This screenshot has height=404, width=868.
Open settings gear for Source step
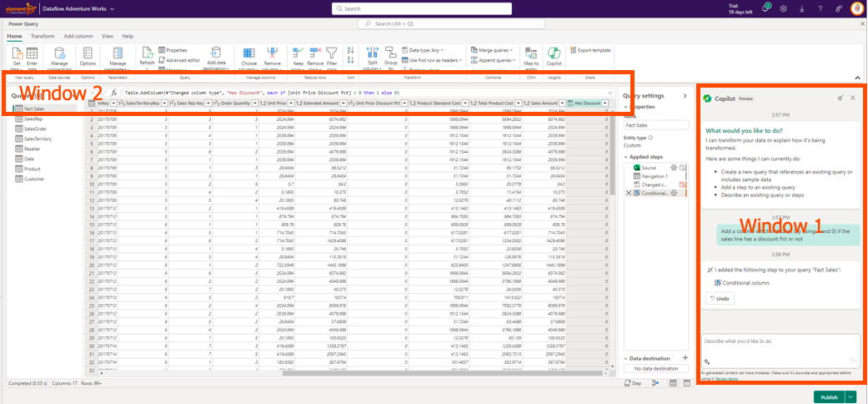click(x=674, y=168)
